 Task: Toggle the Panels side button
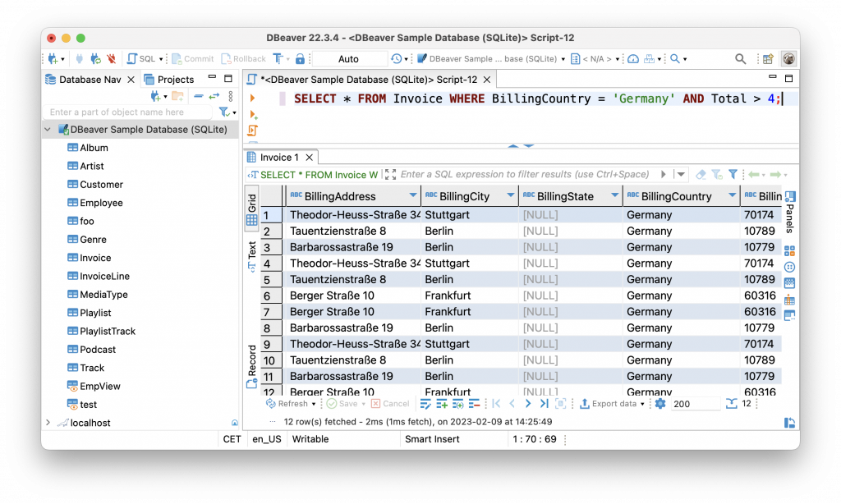(789, 212)
